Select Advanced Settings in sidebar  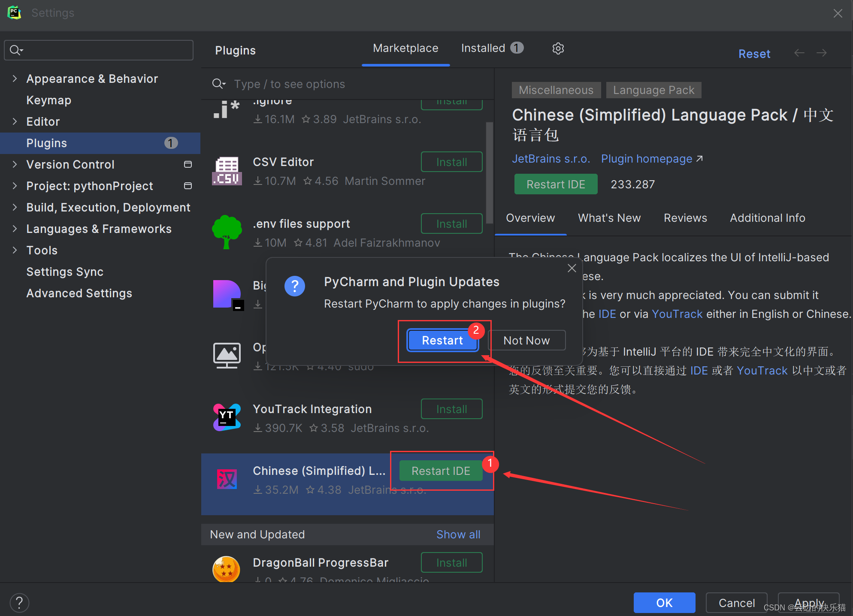tap(79, 293)
